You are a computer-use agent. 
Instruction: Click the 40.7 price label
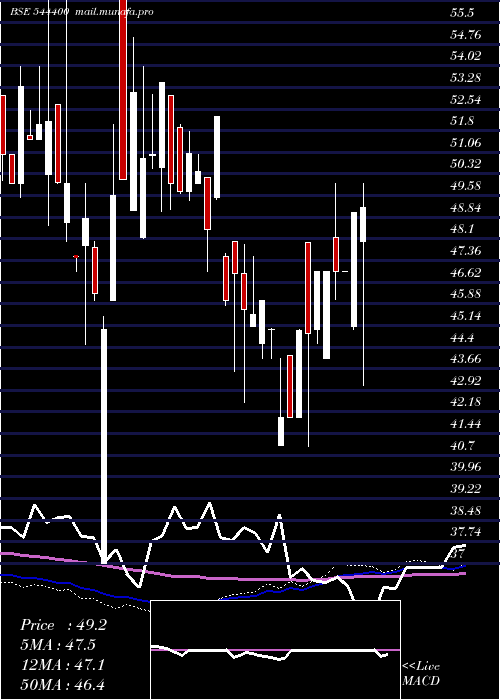(x=462, y=446)
